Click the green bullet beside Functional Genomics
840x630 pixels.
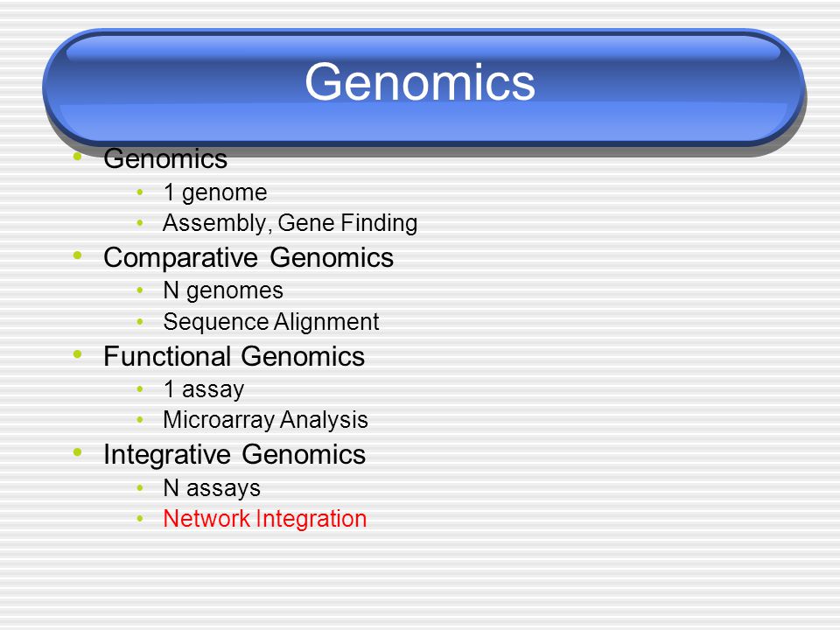click(78, 354)
